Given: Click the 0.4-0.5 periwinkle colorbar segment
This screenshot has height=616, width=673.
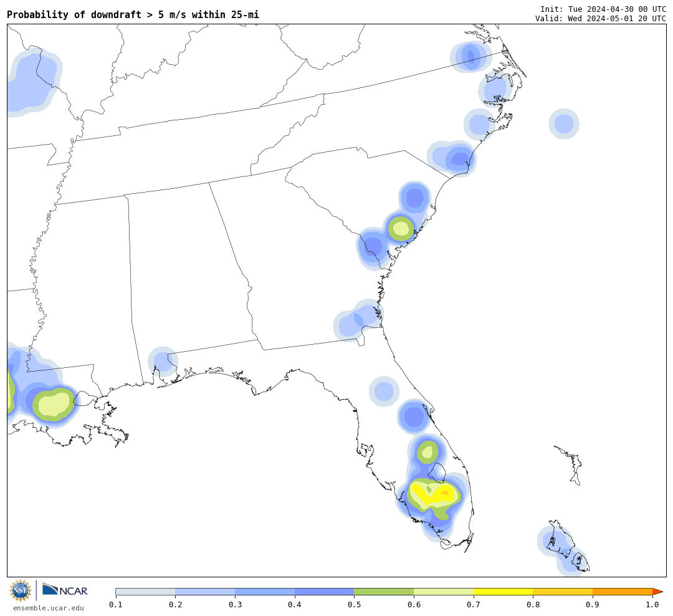Looking at the screenshot, I should [x=325, y=592].
